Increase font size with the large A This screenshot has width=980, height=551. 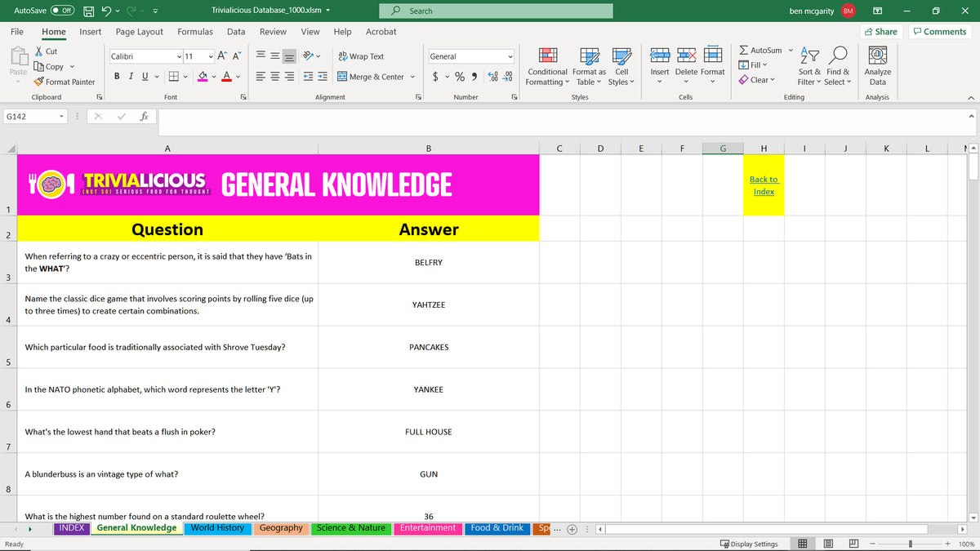[x=223, y=56]
